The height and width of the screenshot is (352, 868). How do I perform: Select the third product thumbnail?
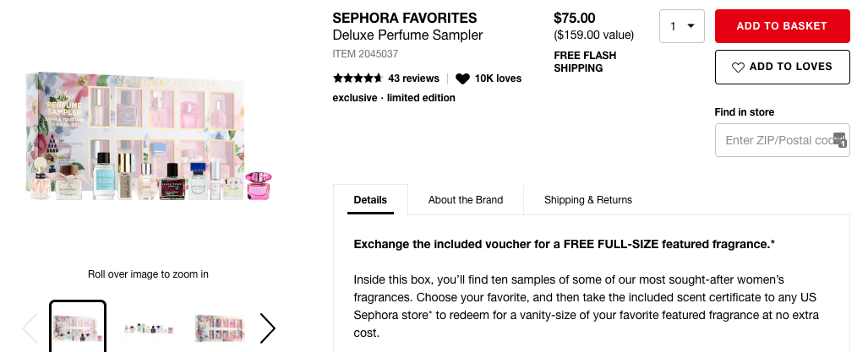coord(220,328)
